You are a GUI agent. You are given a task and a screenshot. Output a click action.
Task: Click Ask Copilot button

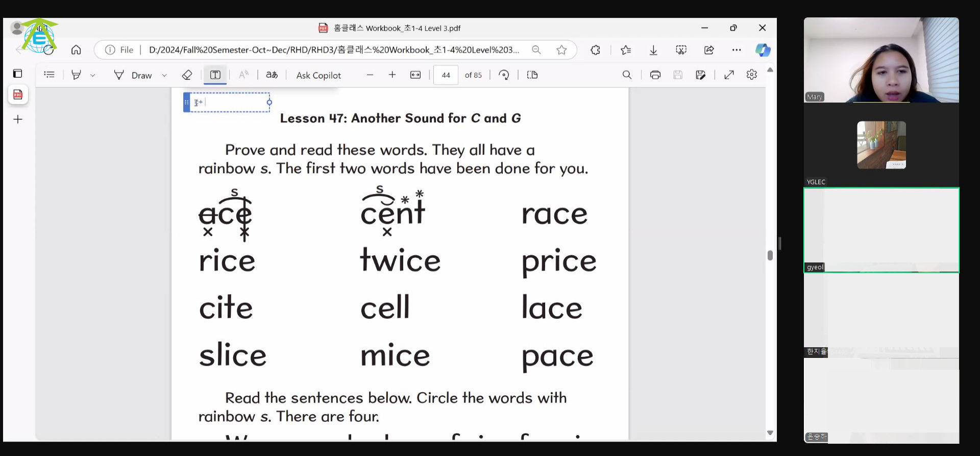318,75
